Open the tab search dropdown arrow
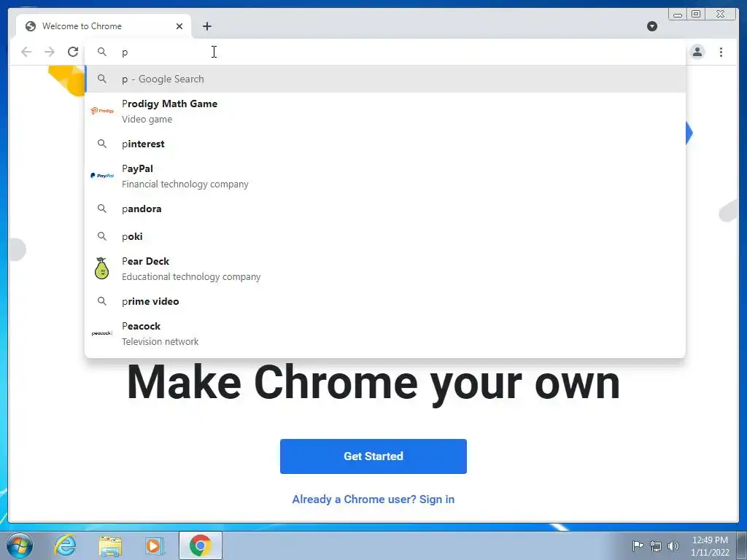The width and height of the screenshot is (747, 560). pyautogui.click(x=652, y=26)
